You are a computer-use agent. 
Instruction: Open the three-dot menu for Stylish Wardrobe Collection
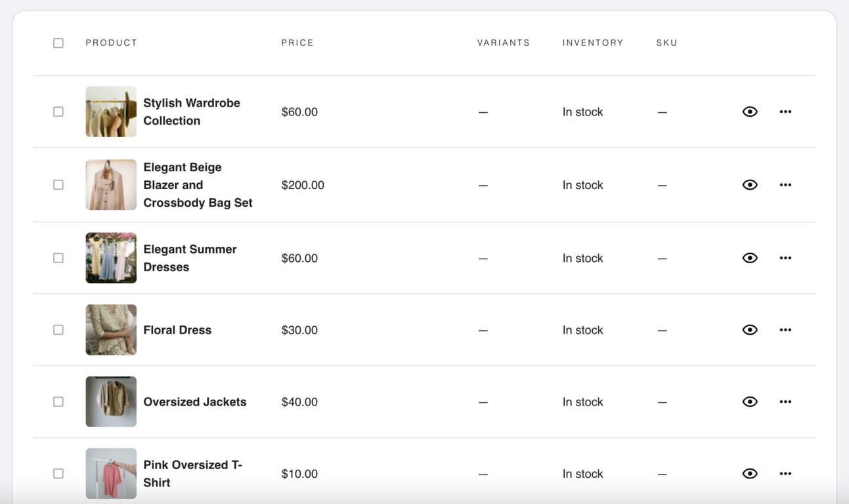785,112
